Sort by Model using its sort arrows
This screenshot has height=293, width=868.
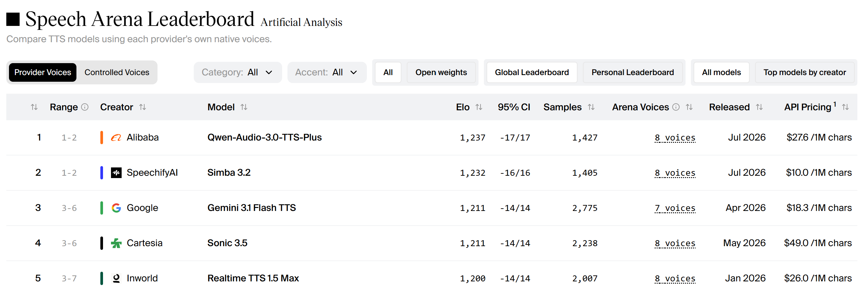[x=244, y=107]
